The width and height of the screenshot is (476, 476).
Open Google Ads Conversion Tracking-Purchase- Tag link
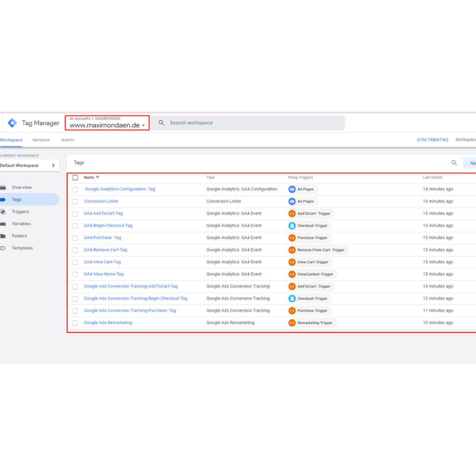click(130, 311)
